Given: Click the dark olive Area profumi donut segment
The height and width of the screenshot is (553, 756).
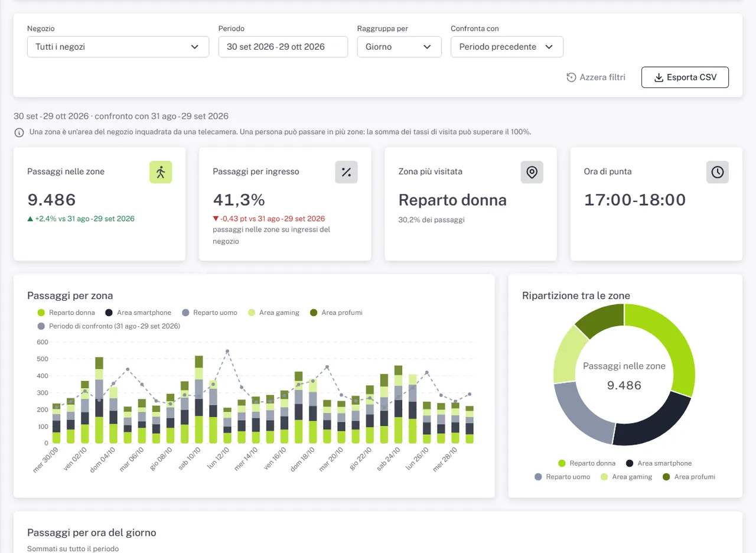Looking at the screenshot, I should pyautogui.click(x=602, y=320).
